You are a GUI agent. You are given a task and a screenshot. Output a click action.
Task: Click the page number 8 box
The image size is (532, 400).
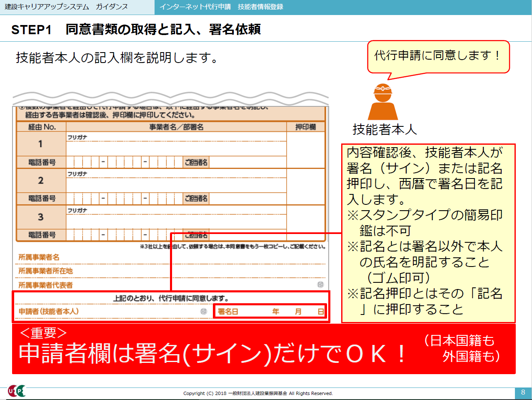pos(523,392)
